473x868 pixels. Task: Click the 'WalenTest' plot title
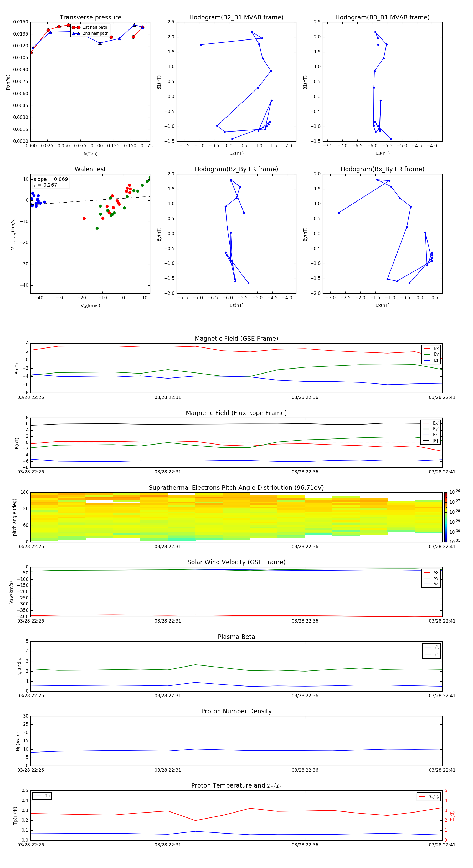click(90, 169)
